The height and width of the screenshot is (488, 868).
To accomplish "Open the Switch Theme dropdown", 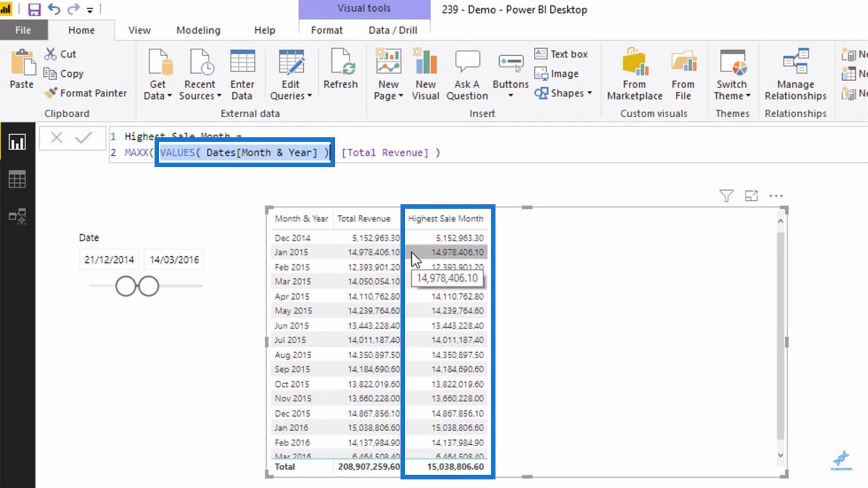I will (x=732, y=74).
